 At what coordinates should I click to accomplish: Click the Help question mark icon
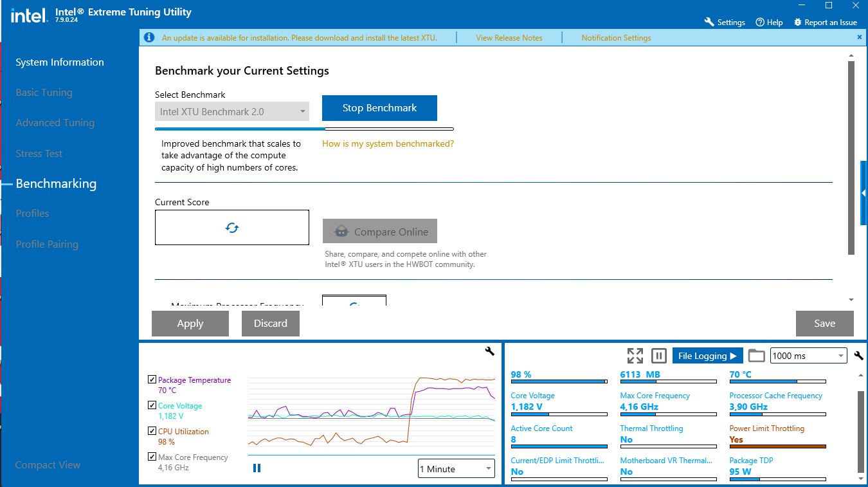760,22
